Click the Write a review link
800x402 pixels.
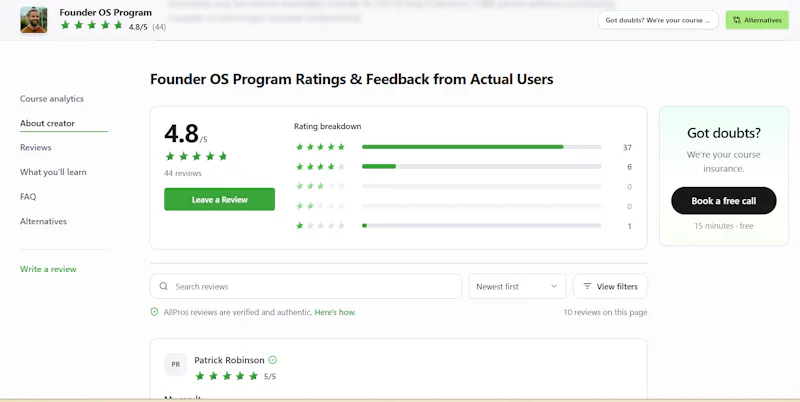click(x=48, y=269)
